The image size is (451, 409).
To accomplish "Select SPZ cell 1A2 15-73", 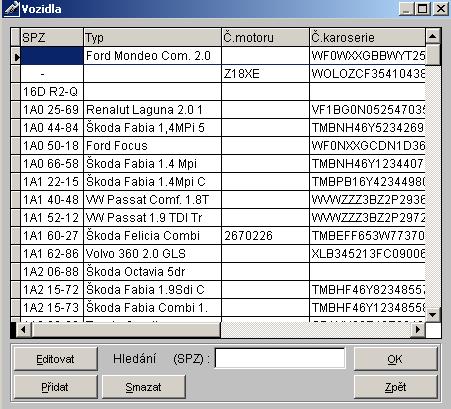I will 52,308.
